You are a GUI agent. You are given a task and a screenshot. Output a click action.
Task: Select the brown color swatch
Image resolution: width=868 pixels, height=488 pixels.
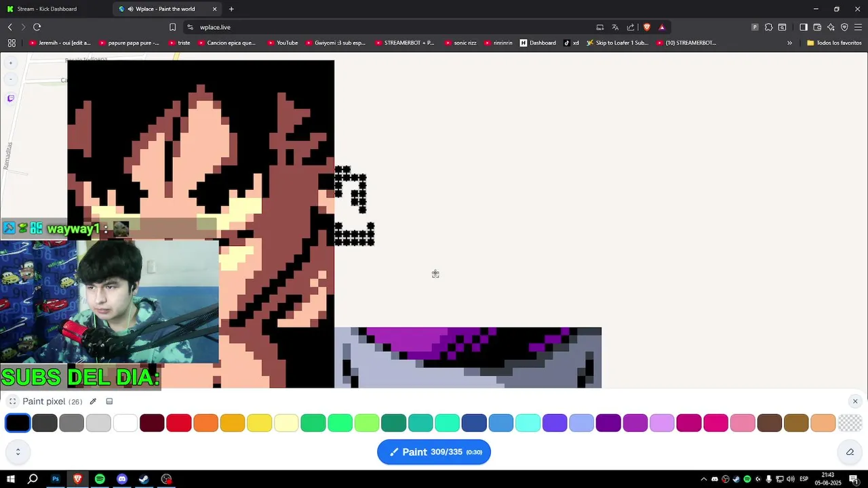pyautogui.click(x=769, y=423)
